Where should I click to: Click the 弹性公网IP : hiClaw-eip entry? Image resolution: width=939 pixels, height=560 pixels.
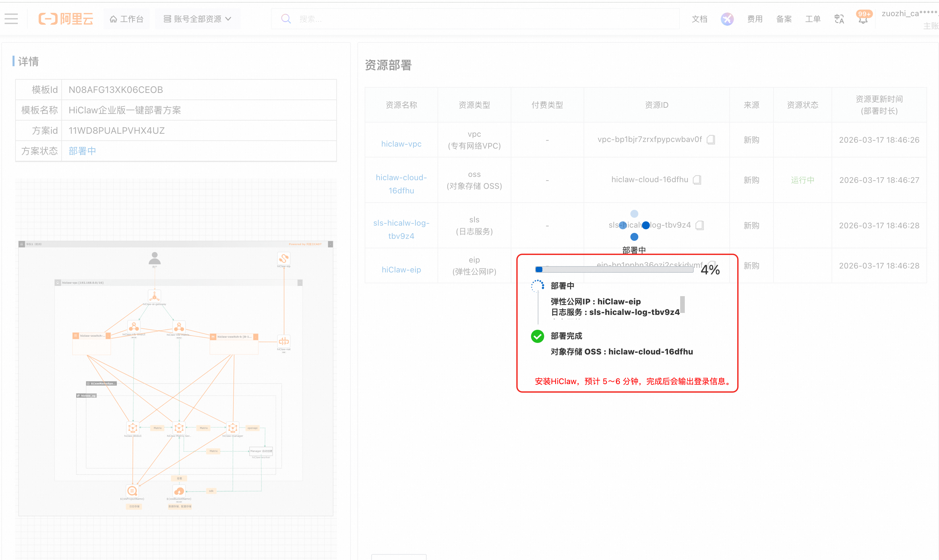click(596, 301)
